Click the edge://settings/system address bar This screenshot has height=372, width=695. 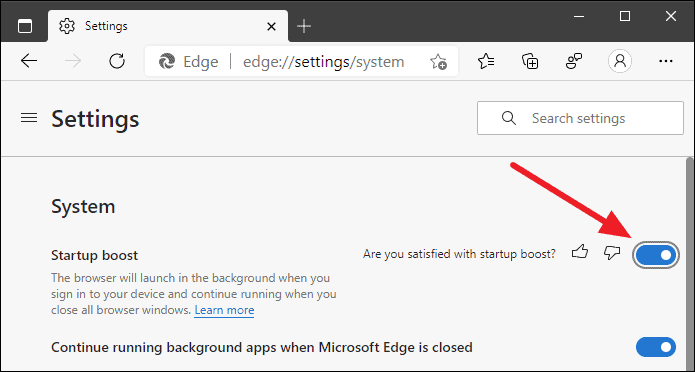pyautogui.click(x=301, y=62)
